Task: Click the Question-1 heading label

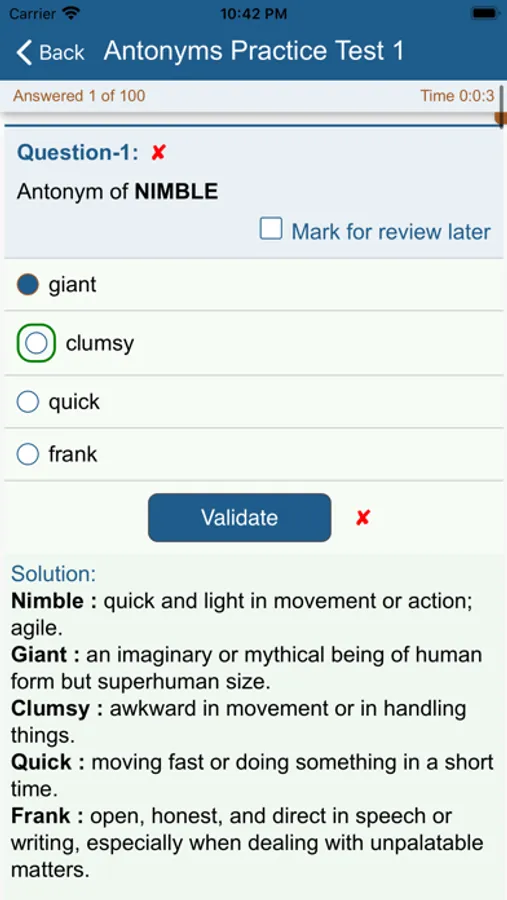Action: (78, 153)
